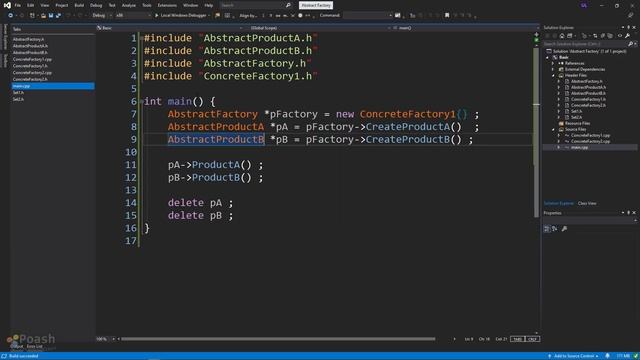Click the notifications bell in status bar
This screenshot has width=640, height=360.
[607, 356]
